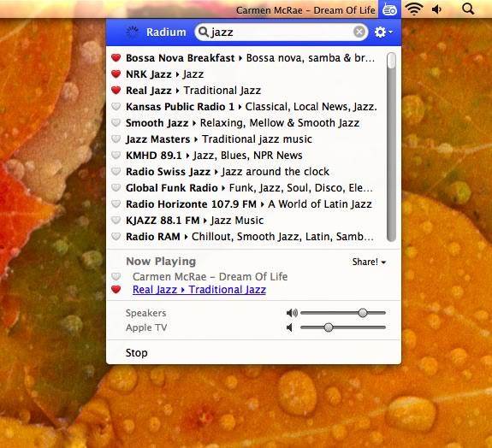Toggle heart beside Now Playing station link
Image resolution: width=492 pixels, height=448 pixels.
point(116,289)
